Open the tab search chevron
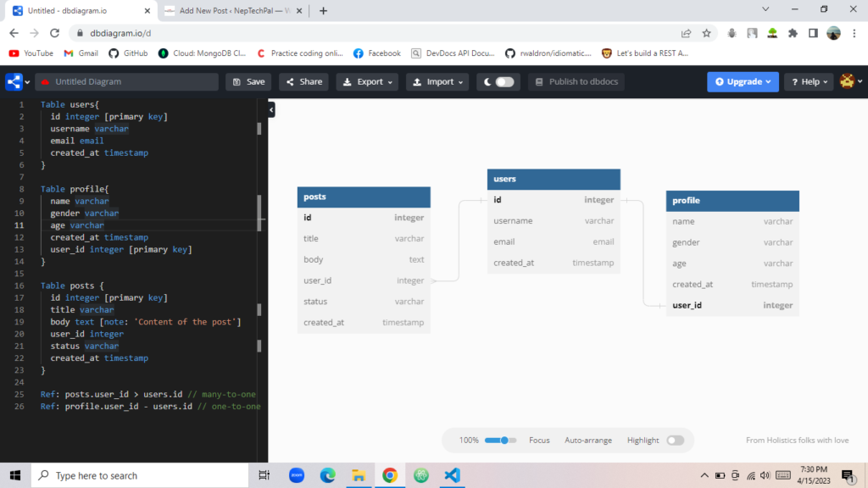The width and height of the screenshot is (868, 488). point(765,8)
